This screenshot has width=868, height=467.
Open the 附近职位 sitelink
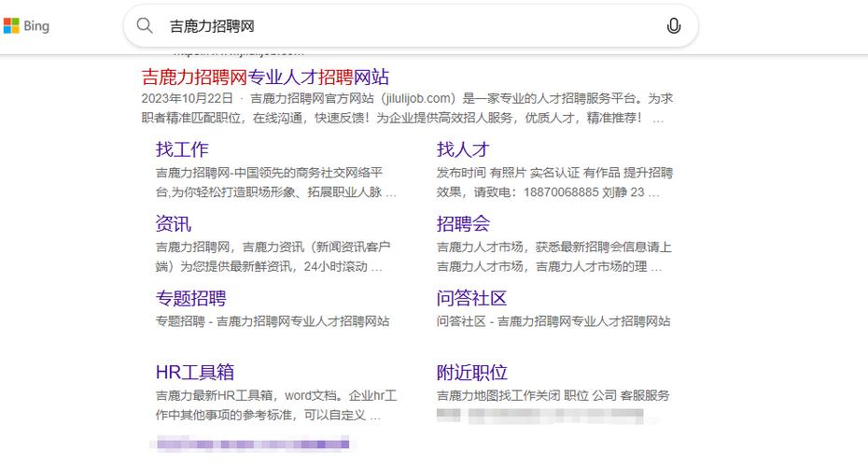471,373
